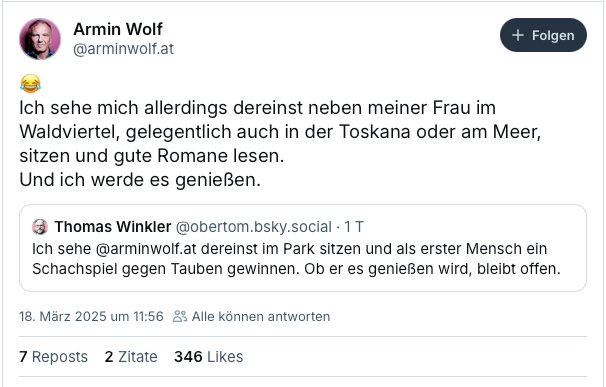Open the Thomas Winkler author name
The height and width of the screenshot is (387, 606).
click(112, 227)
